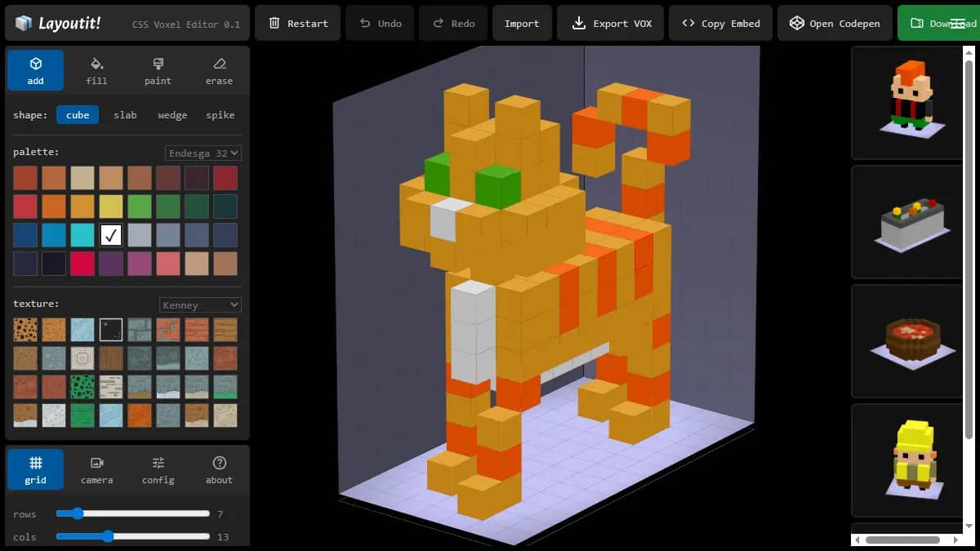The width and height of the screenshot is (980, 551).
Task: Open the config sliders panel
Action: [158, 469]
